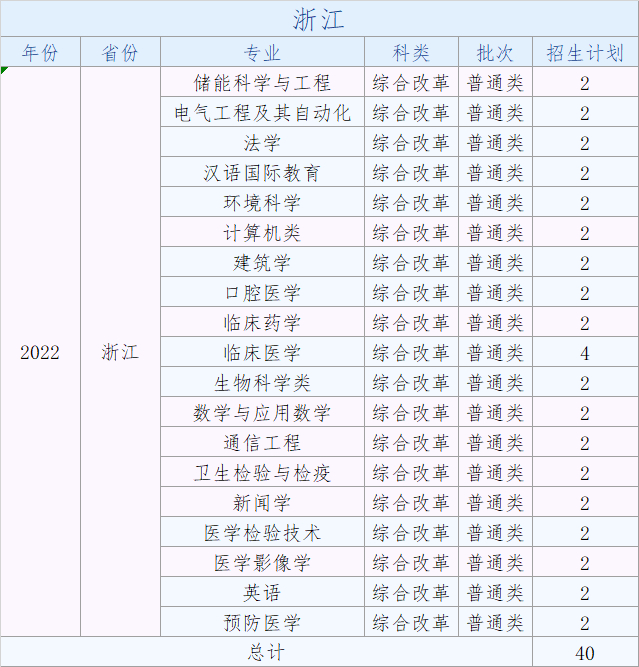The height and width of the screenshot is (667, 639).
Task: Click the 批次 column header
Action: 495,53
